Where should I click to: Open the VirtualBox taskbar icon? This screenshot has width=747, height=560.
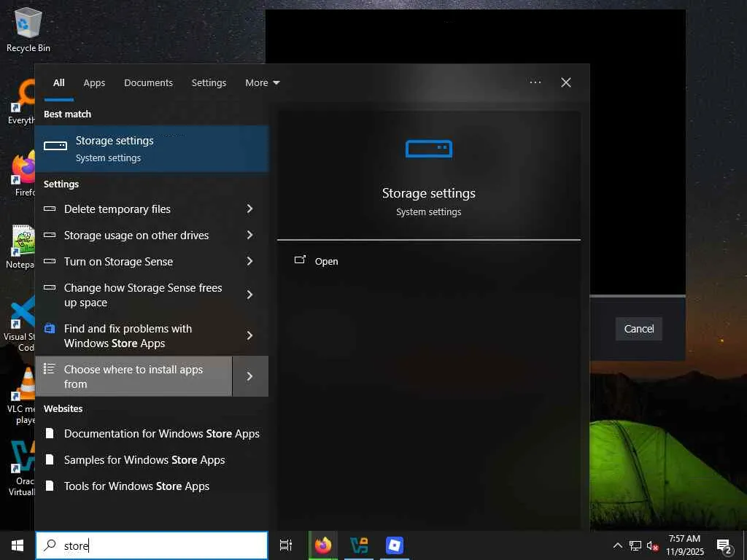(358, 545)
